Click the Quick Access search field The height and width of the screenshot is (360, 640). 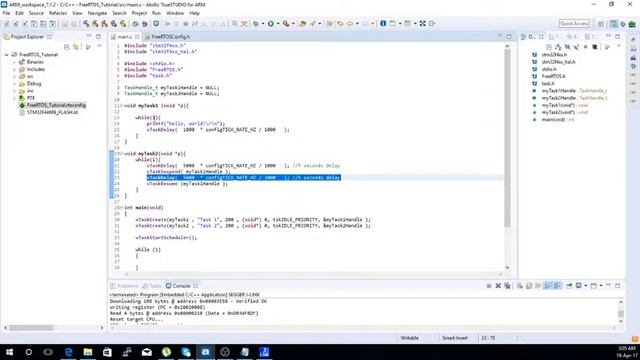point(574,24)
